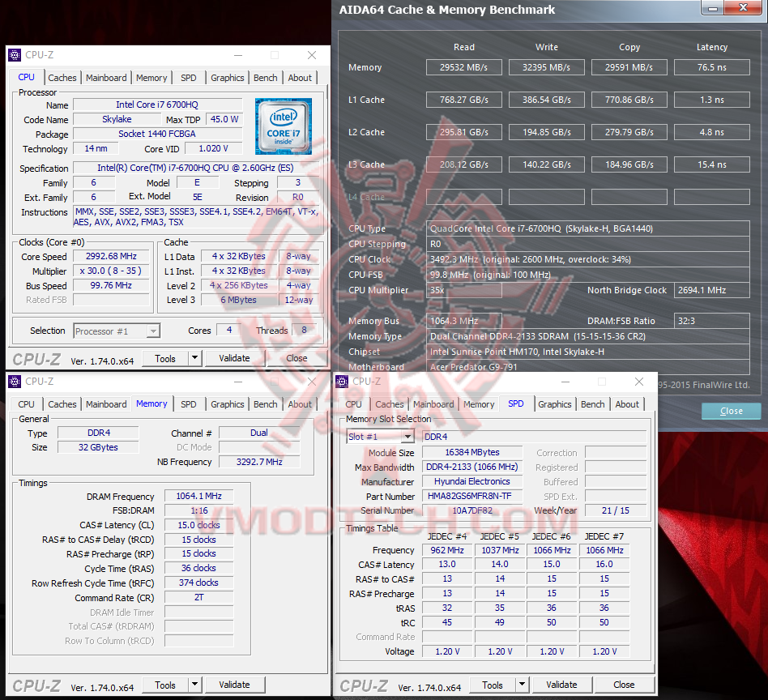Open Bench tab in Memory window
The image size is (768, 700).
(x=266, y=404)
